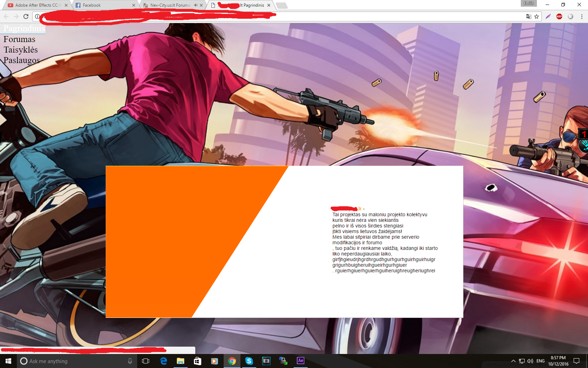Viewport: 588px width, 368px height.
Task: Launch Microsoft Edge from taskbar
Action: point(163,361)
